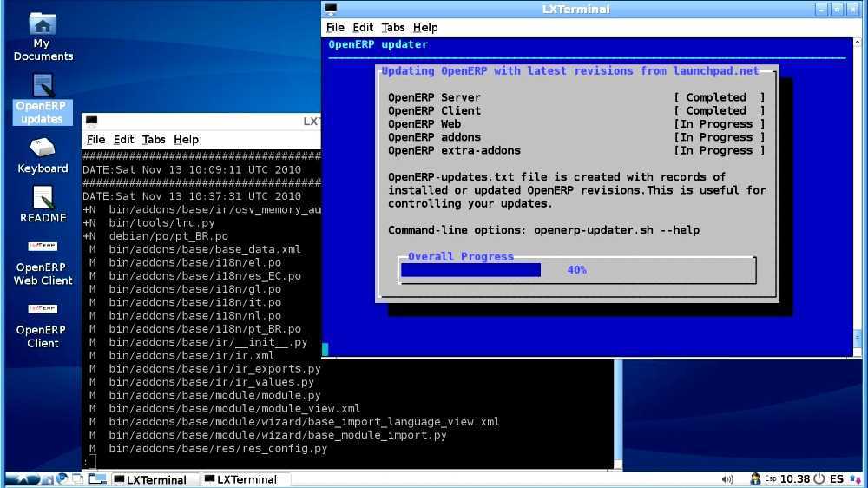The width and height of the screenshot is (868, 488).
Task: Click the ir_exports.py line in terminal
Action: [x=205, y=369]
